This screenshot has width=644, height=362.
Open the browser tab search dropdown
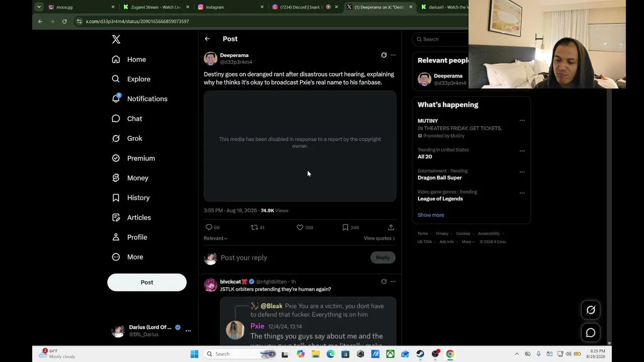click(x=39, y=7)
